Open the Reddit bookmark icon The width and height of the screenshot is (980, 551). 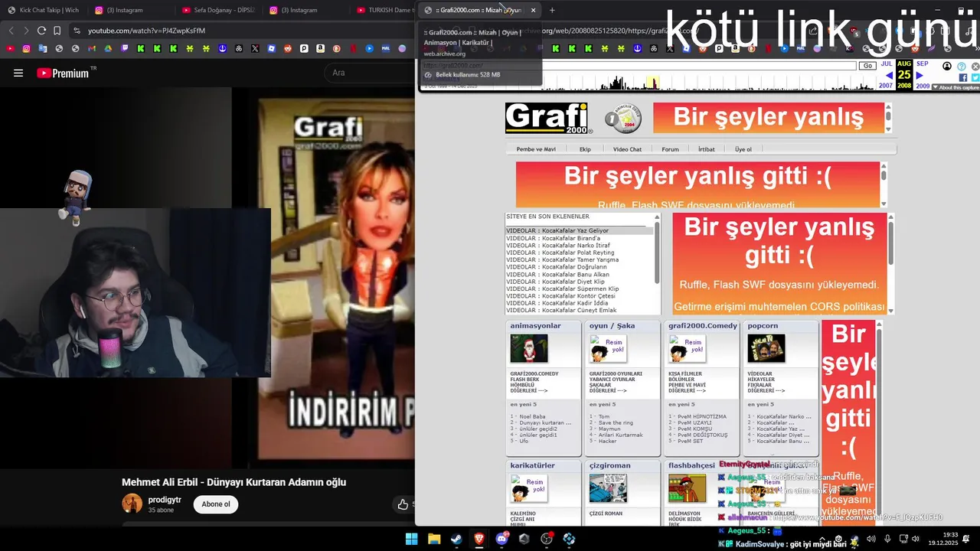click(288, 48)
